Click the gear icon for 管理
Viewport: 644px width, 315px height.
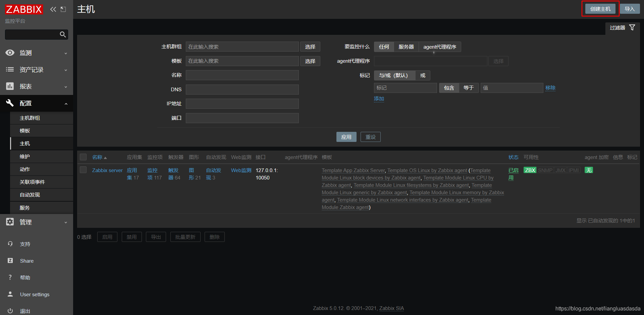pos(10,222)
